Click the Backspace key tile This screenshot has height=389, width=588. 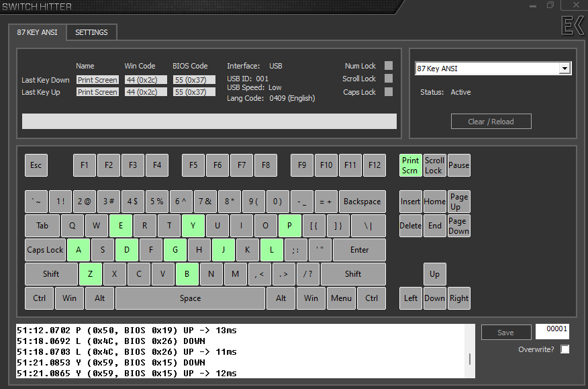[x=362, y=202]
